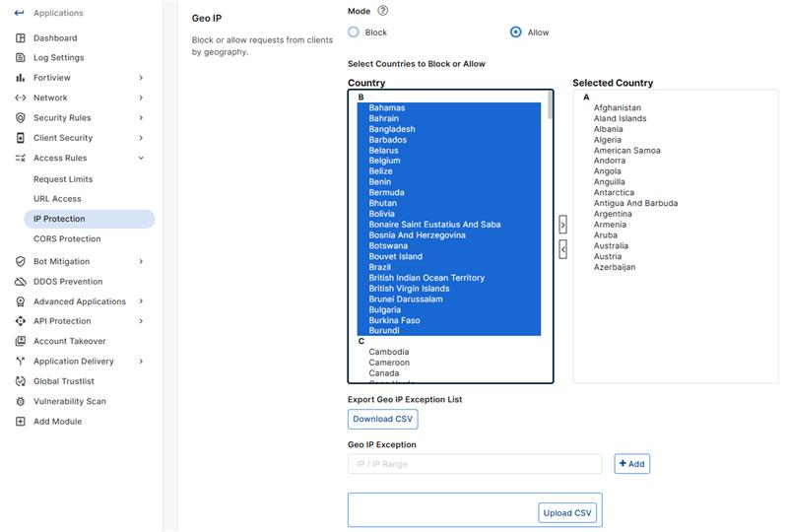Go to the Dashboard menu item
The height and width of the screenshot is (532, 788).
(x=55, y=37)
